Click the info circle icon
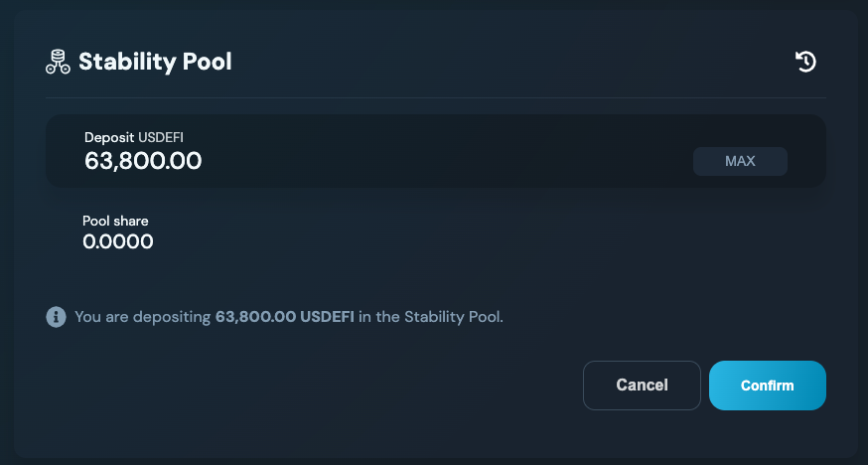This screenshot has width=868, height=465. click(56, 317)
